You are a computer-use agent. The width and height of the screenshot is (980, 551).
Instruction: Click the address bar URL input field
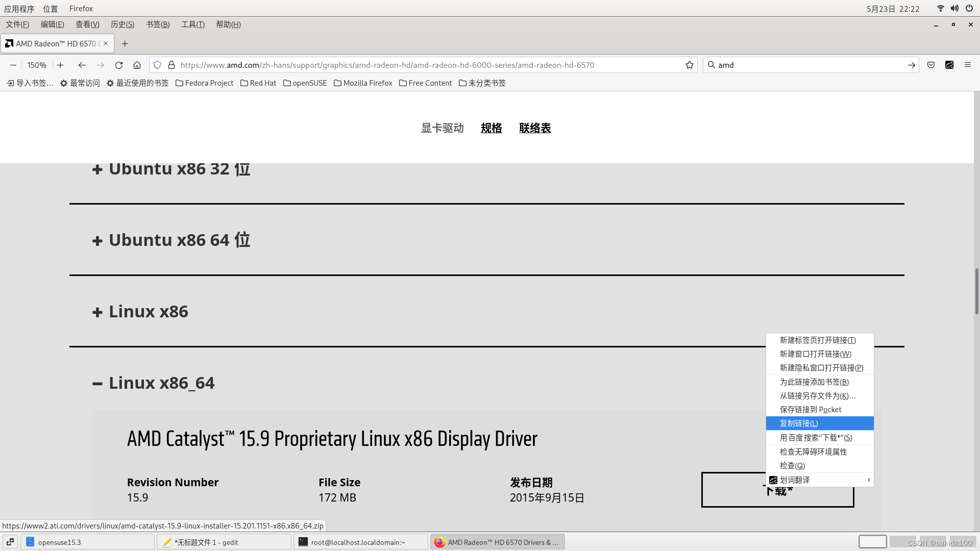(x=431, y=65)
